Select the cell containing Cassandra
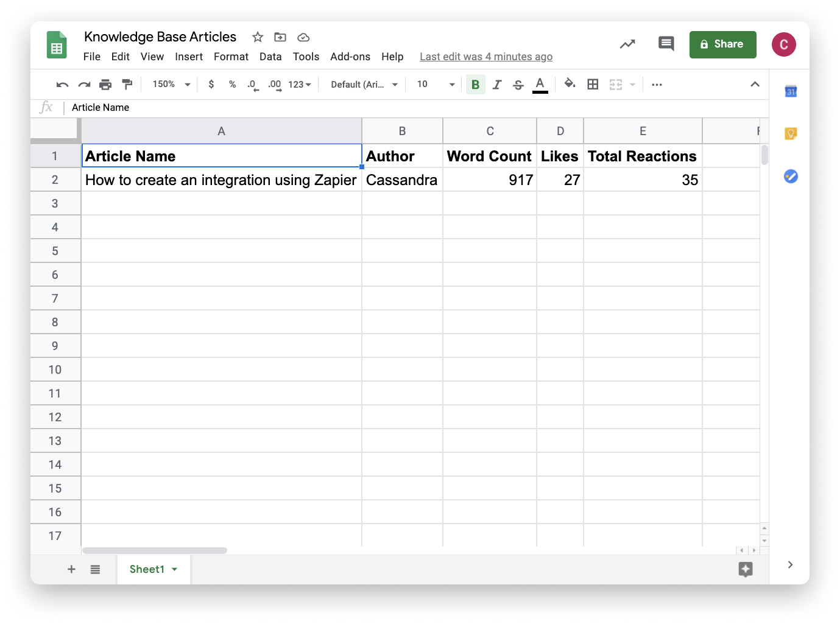840x624 pixels. pos(402,180)
